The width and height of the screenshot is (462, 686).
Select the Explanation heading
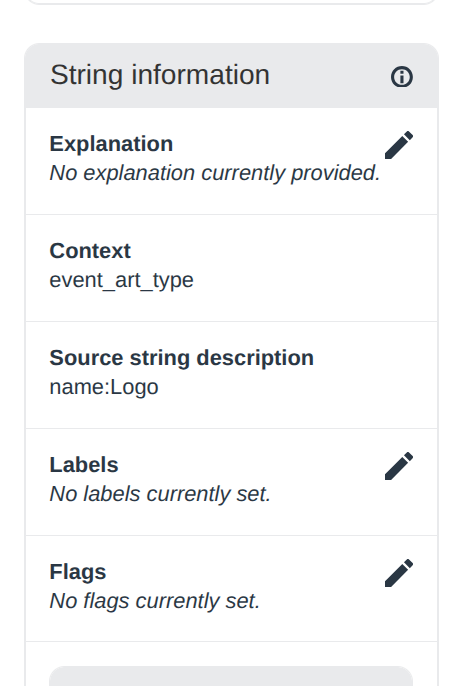[111, 144]
